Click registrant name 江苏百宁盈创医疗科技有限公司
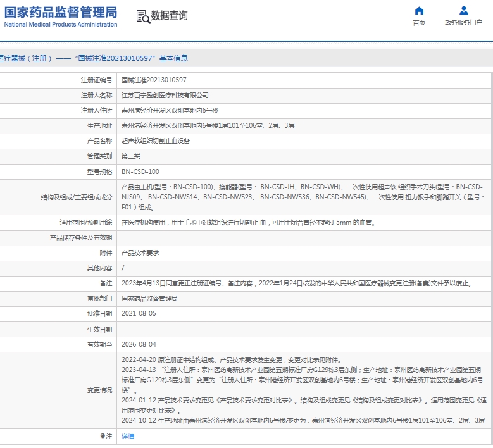This screenshot has height=448, width=493. pos(165,96)
